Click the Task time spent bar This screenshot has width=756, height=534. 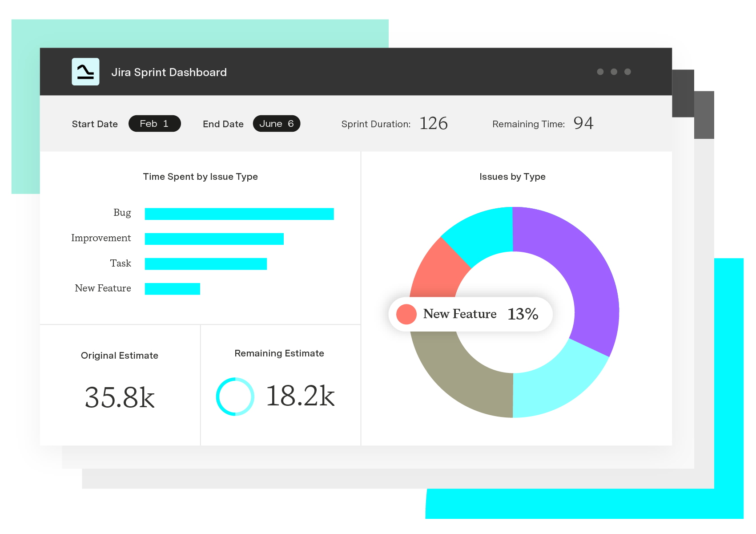pos(205,264)
